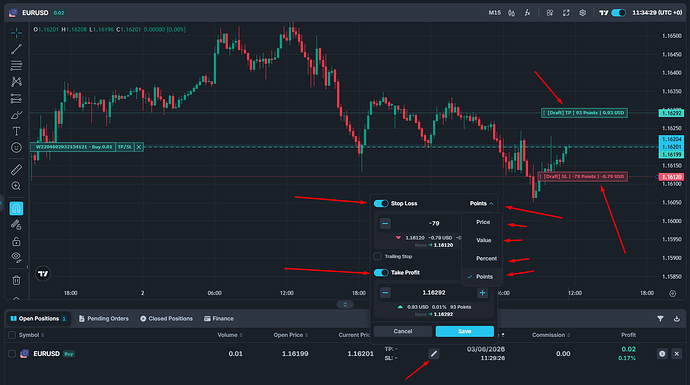
Task: Open the candlestick chart type menu
Action: click(x=511, y=13)
